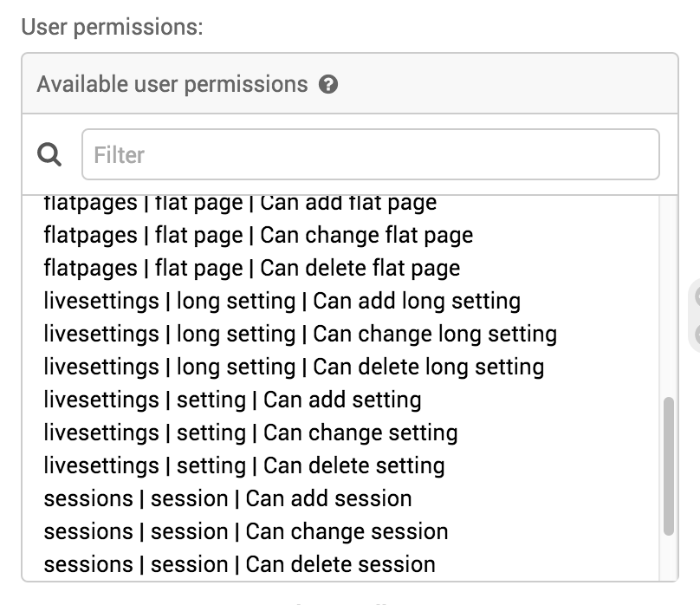This screenshot has height=605, width=700.
Task: Click the magnifier search icon
Action: tap(51, 155)
